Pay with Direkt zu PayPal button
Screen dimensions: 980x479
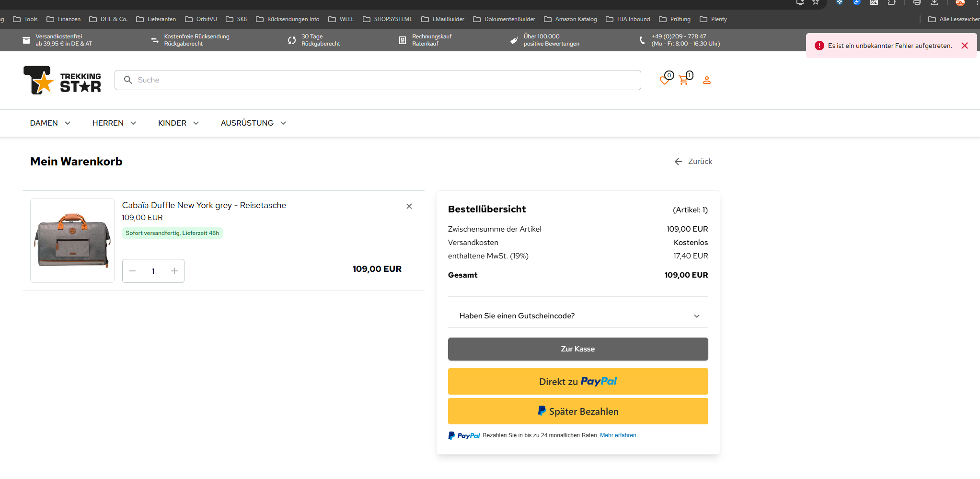click(577, 382)
